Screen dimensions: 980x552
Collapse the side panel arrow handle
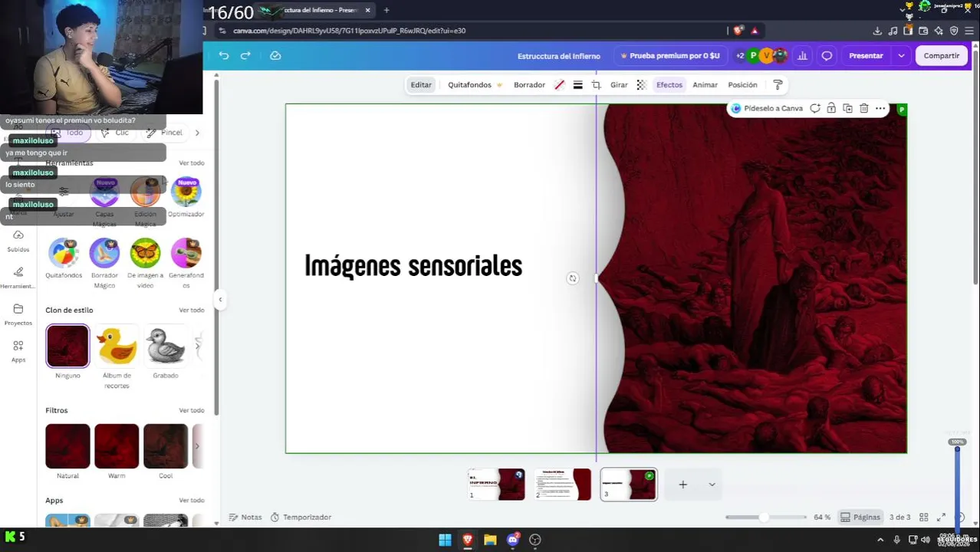[220, 300]
